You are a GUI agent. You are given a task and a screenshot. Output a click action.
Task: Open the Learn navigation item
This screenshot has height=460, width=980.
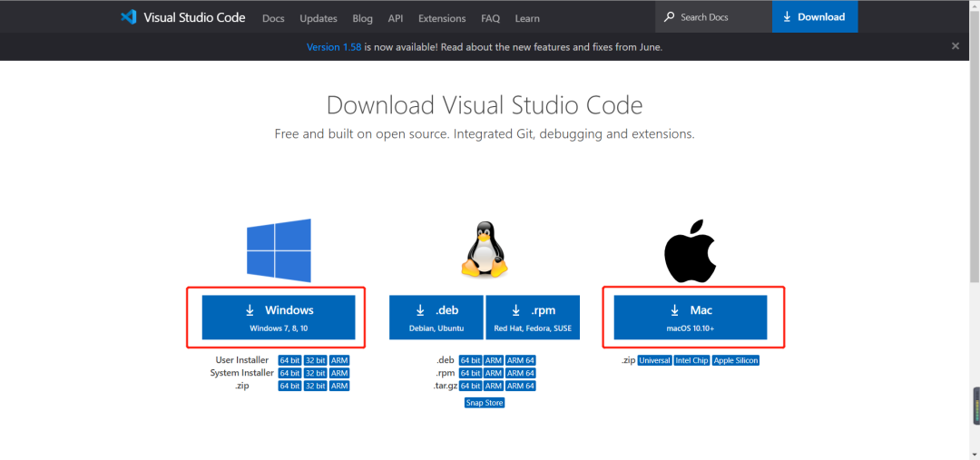coord(527,18)
